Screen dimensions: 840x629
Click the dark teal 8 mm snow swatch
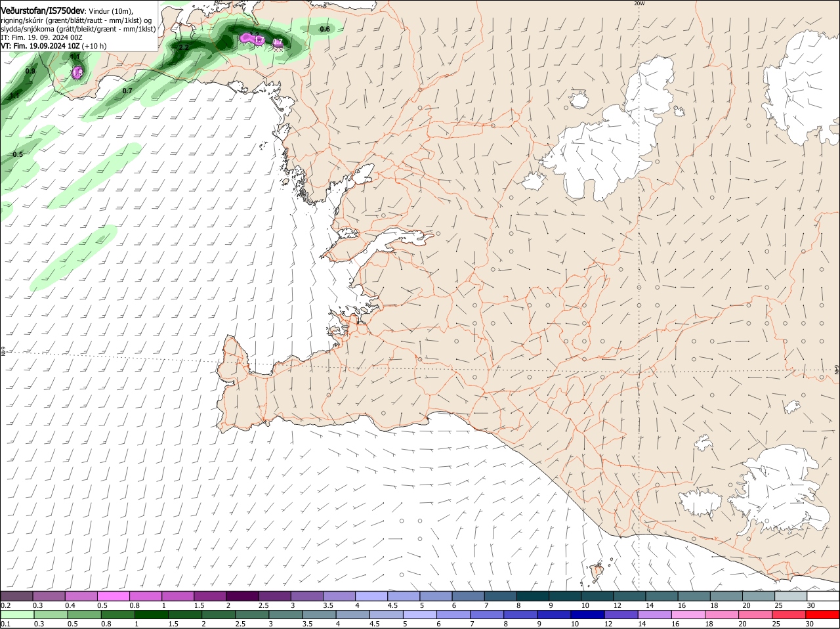pyautogui.click(x=533, y=596)
